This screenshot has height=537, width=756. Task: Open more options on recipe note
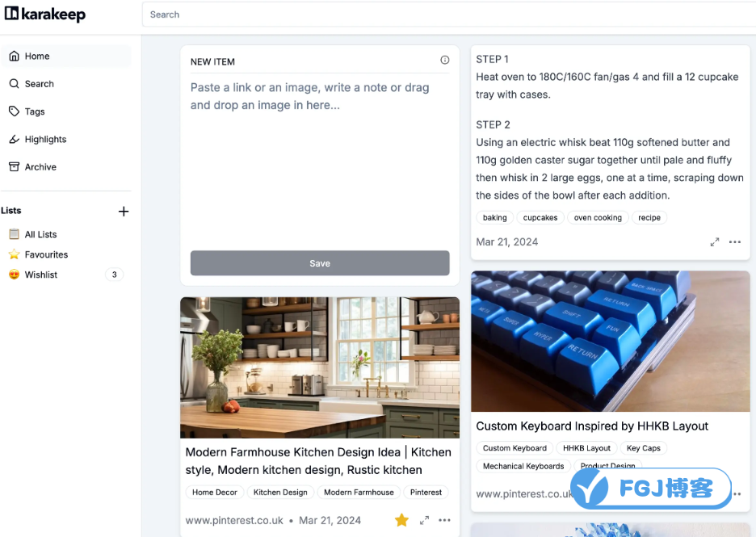(735, 242)
